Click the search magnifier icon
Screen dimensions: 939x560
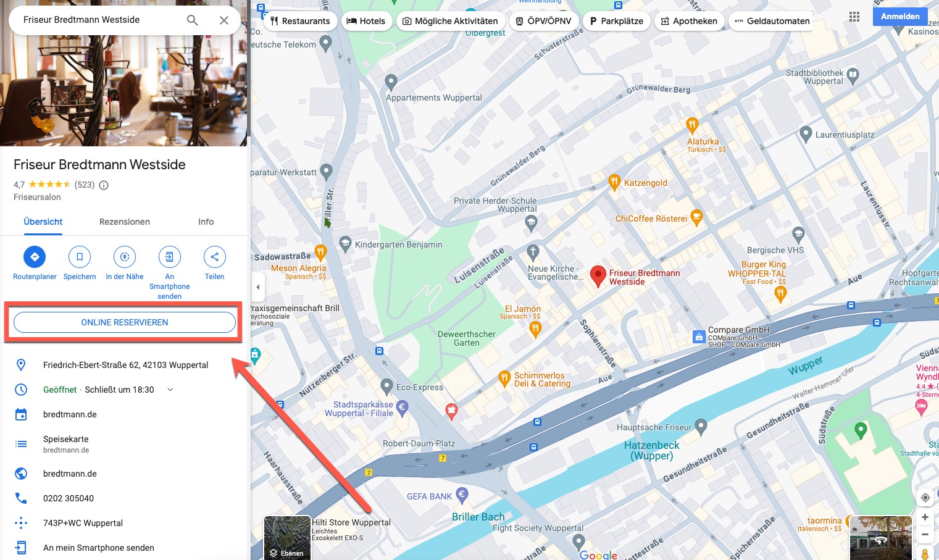193,20
